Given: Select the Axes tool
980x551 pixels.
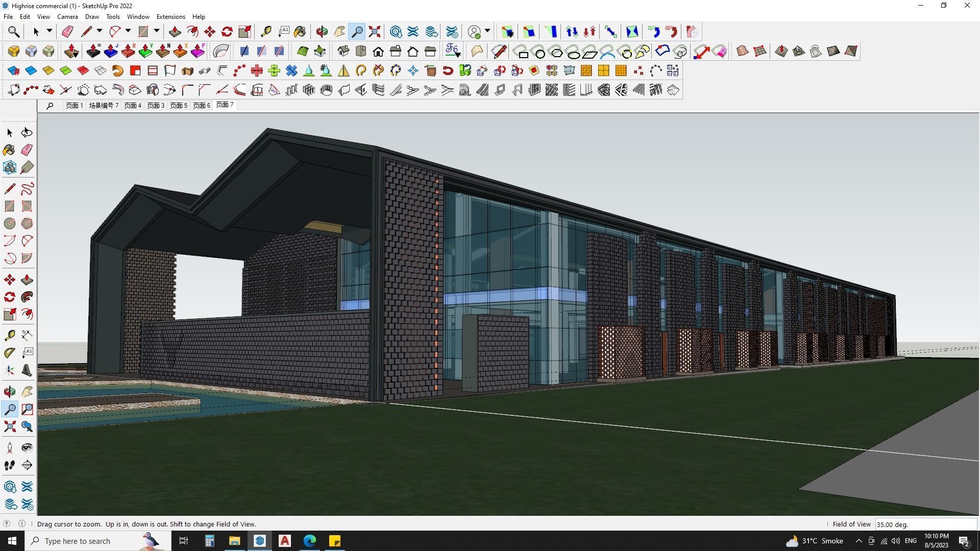Looking at the screenshot, I should 10,370.
